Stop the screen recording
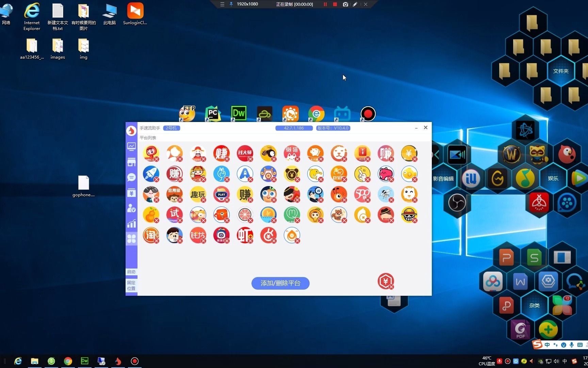 click(x=335, y=4)
